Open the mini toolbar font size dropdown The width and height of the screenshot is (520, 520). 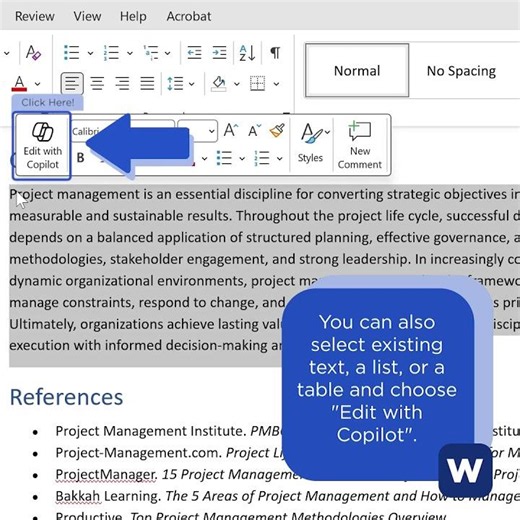(x=211, y=131)
